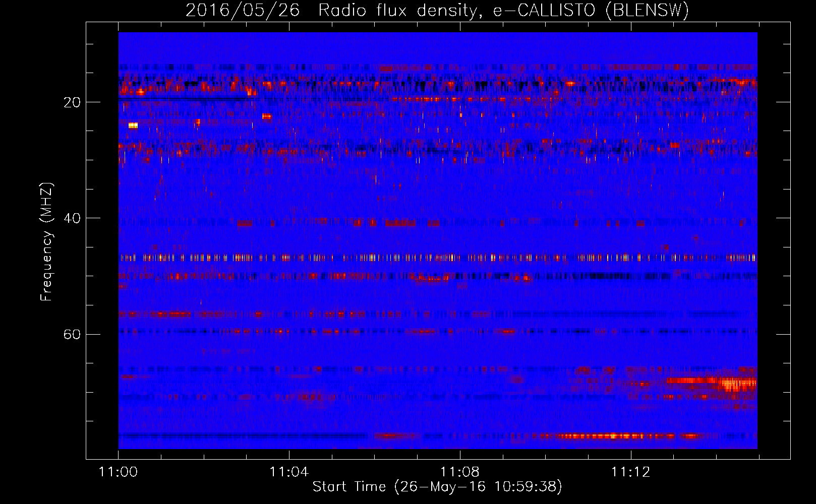Image resolution: width=816 pixels, height=504 pixels.
Task: Click the plot title "2016/05/26 Radio flux density, e-CALLISTO (BLENSW)"
Action: click(437, 10)
